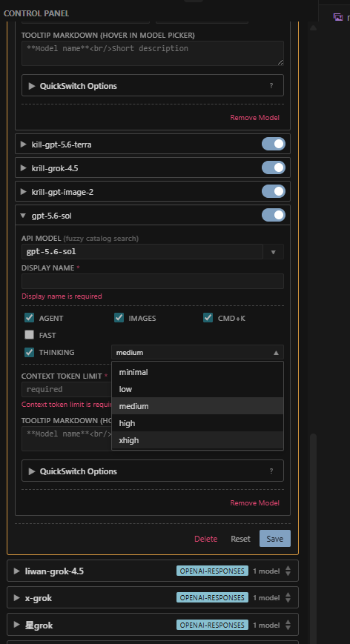Toggle the kill-gpt-5.6-terra model switch
350x644 pixels.
pyautogui.click(x=273, y=145)
